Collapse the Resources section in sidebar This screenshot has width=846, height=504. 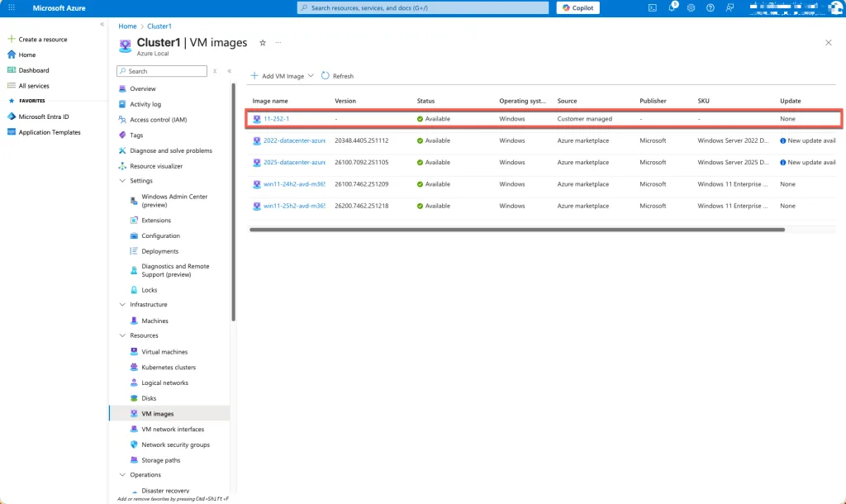click(123, 336)
